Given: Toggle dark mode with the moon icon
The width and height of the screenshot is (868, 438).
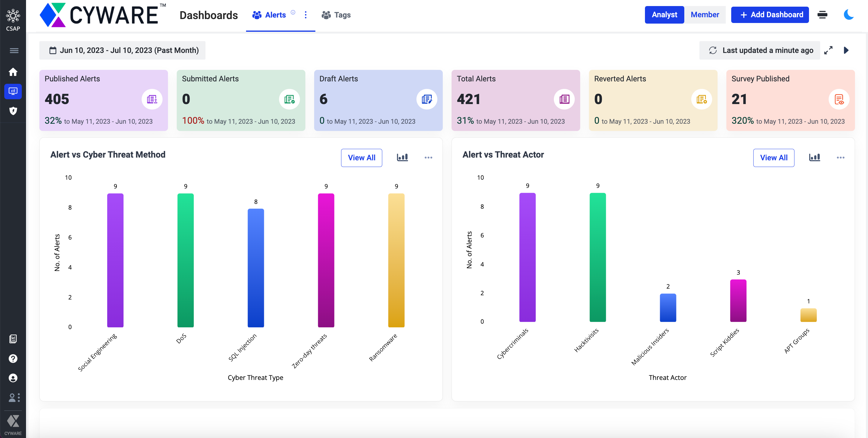Looking at the screenshot, I should [848, 15].
